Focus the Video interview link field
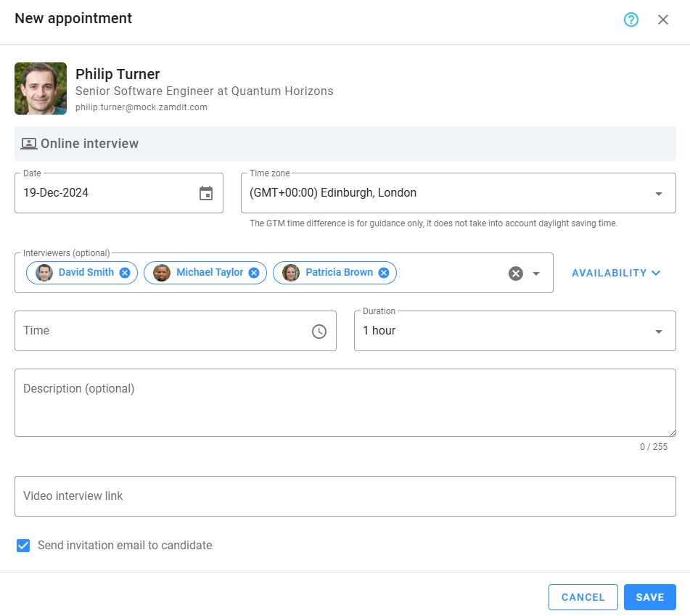 345,496
